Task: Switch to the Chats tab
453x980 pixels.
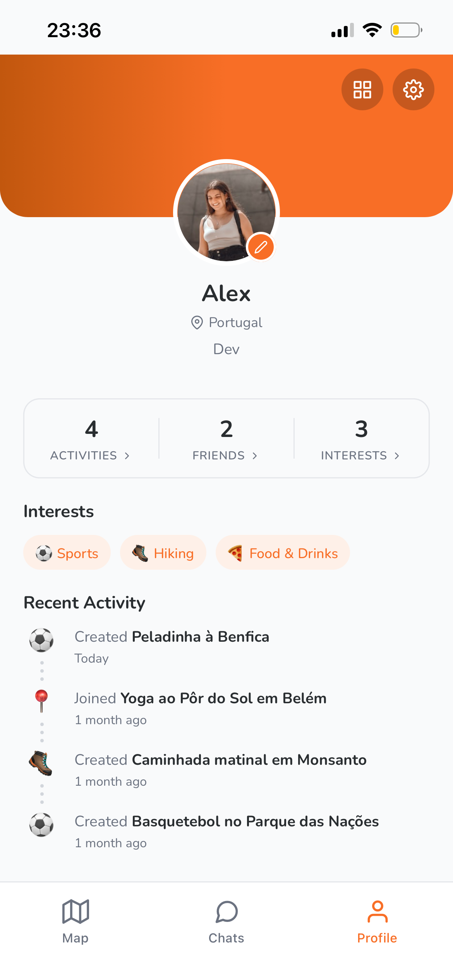Action: coord(226,922)
